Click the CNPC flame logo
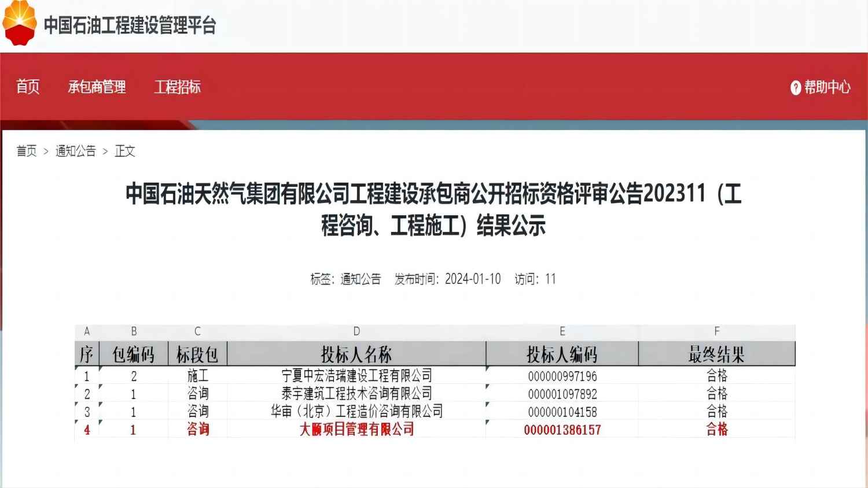The width and height of the screenshot is (868, 488). (19, 22)
